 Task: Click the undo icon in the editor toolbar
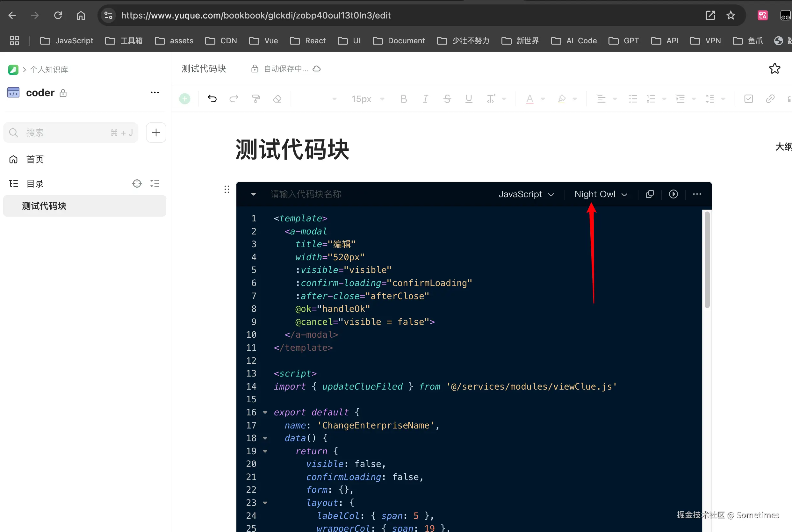[x=212, y=99]
